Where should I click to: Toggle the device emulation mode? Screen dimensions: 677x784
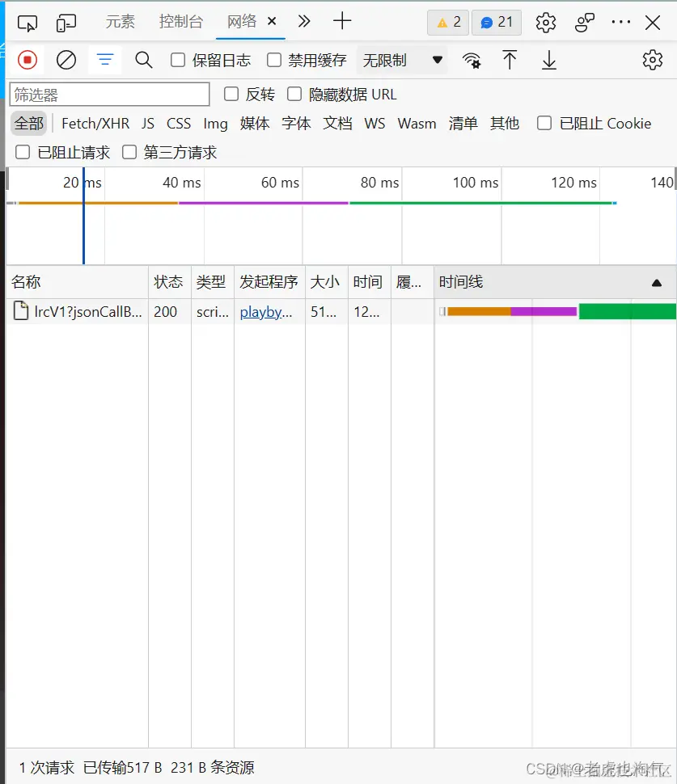tap(64, 23)
